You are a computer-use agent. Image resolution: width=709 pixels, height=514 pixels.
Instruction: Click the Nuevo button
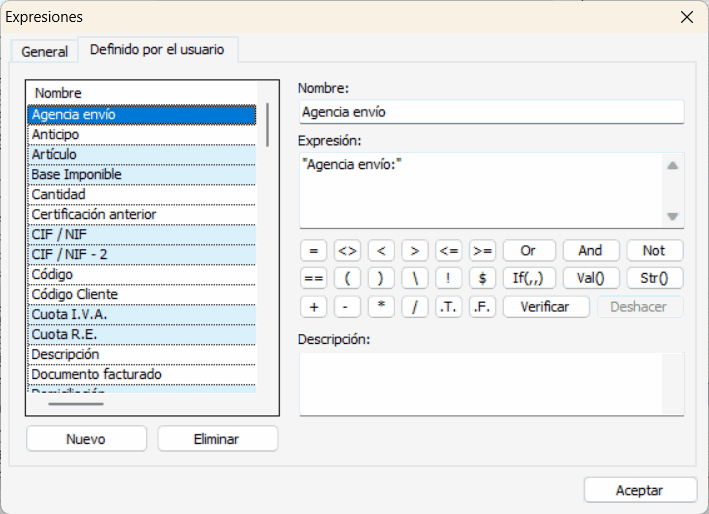pyautogui.click(x=86, y=439)
